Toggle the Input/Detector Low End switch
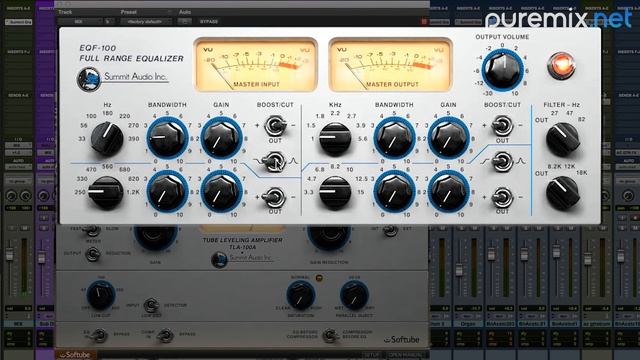 coord(151,305)
